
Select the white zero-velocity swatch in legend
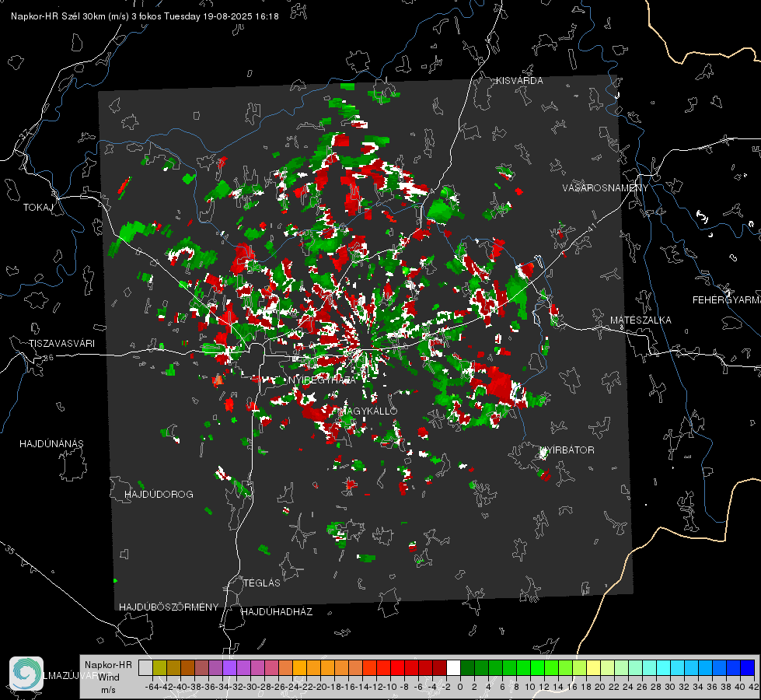(453, 667)
